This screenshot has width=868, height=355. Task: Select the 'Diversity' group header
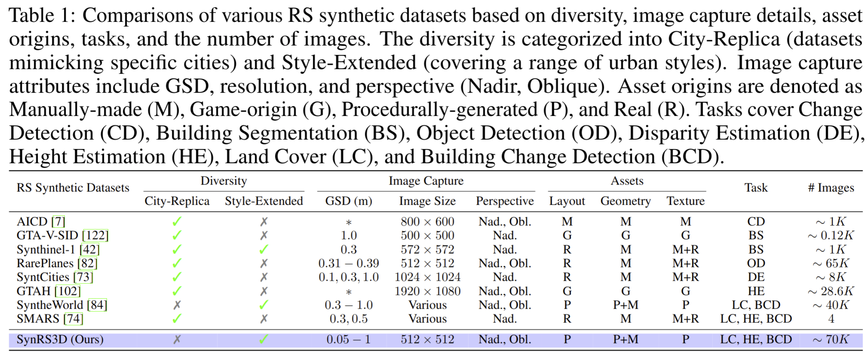pyautogui.click(x=223, y=181)
